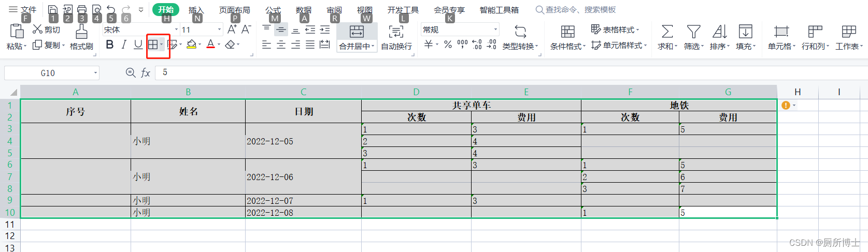Expand the Merge and Center (合并居中) dropdown
868x252 pixels.
[x=373, y=46]
